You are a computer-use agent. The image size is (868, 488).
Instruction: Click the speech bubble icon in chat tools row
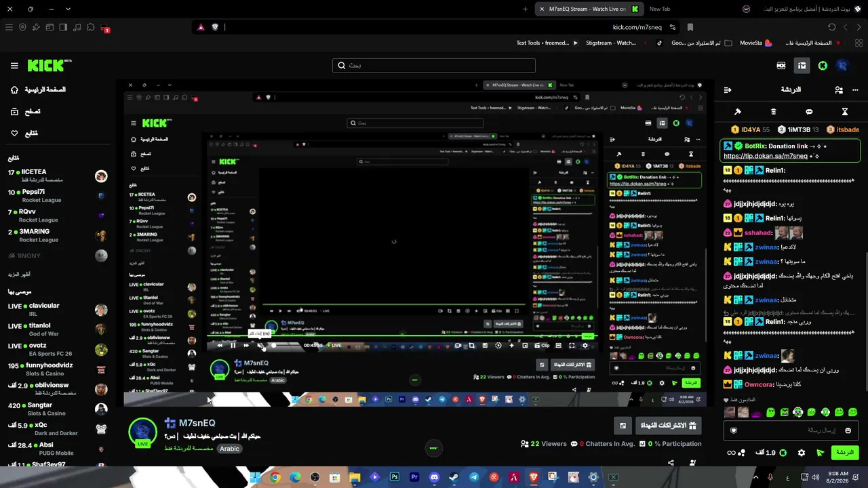pyautogui.click(x=809, y=112)
